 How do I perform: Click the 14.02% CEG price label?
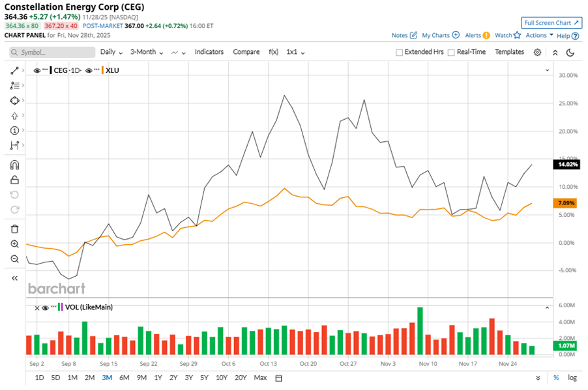[x=566, y=165]
